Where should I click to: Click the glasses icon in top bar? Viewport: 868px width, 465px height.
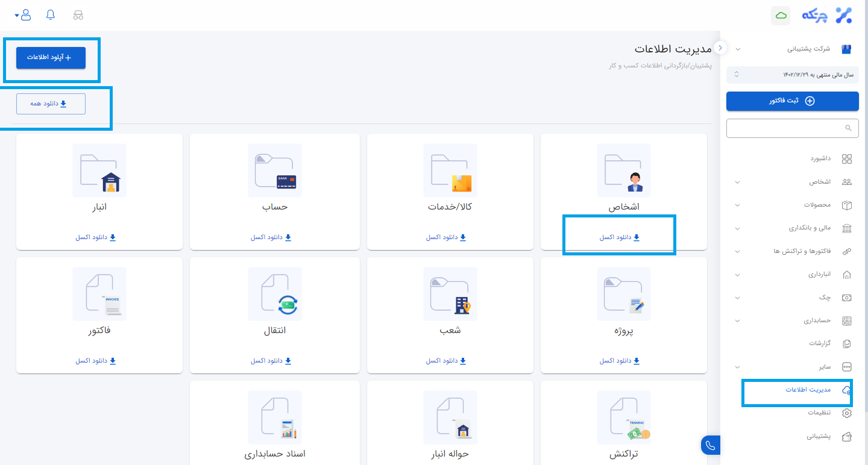tap(78, 15)
